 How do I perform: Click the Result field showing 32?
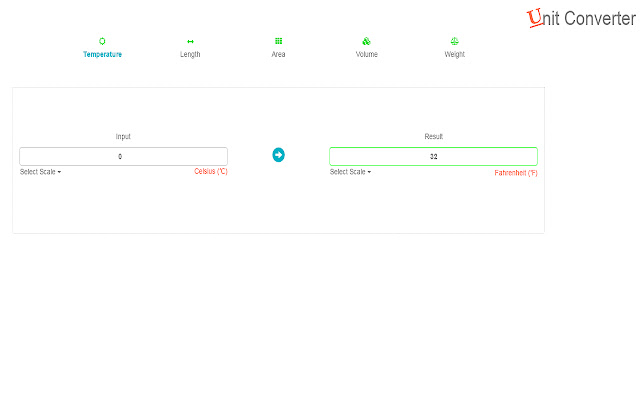(x=433, y=156)
